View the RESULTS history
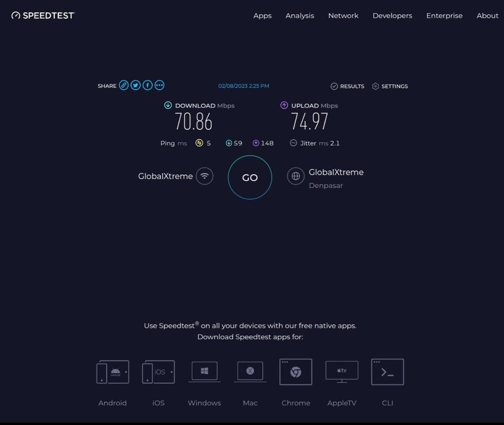Image resolution: width=504 pixels, height=425 pixels. click(x=347, y=86)
